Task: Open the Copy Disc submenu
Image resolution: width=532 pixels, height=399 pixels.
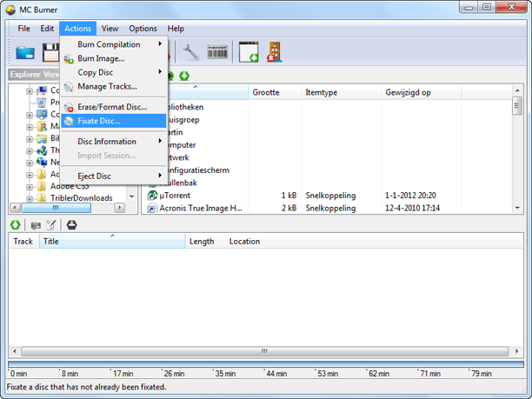Action: coord(114,72)
